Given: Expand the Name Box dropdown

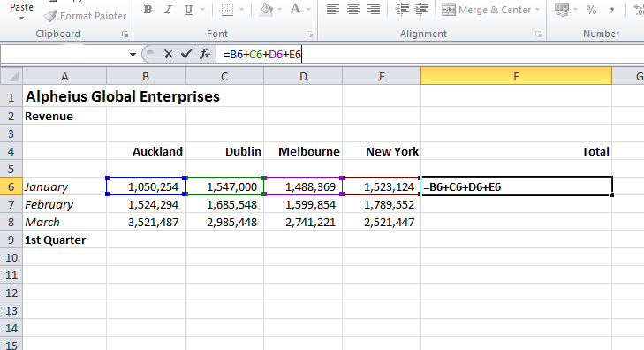Looking at the screenshot, I should click(133, 54).
